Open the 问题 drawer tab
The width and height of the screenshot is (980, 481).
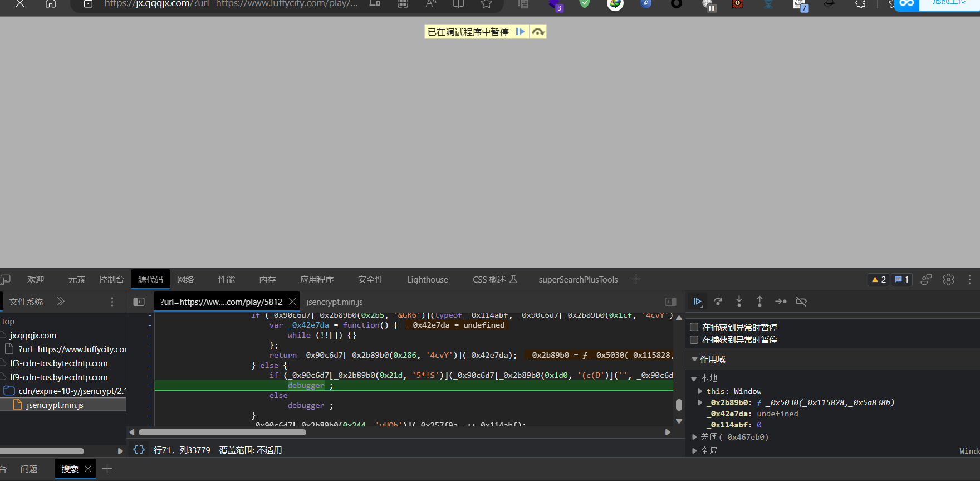tap(29, 469)
